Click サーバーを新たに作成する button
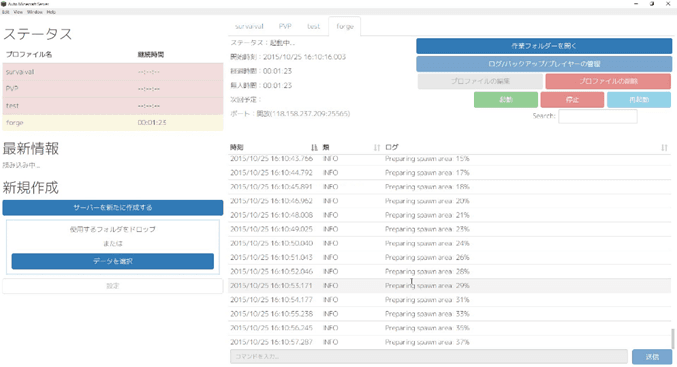The width and height of the screenshot is (677, 367). [x=113, y=208]
